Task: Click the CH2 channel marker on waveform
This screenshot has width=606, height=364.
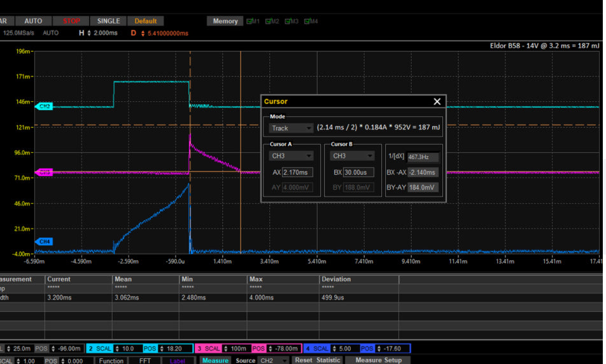Action: tap(44, 106)
